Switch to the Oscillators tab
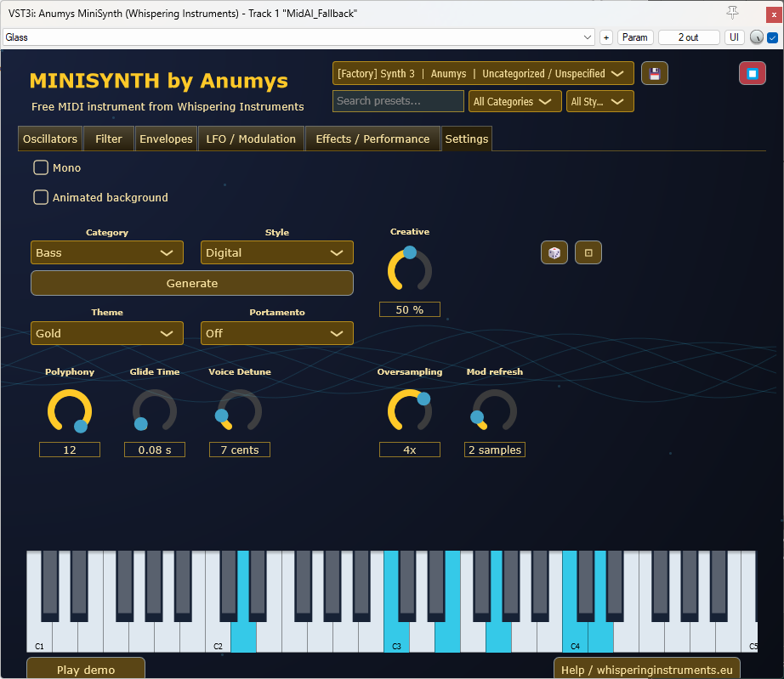 point(50,139)
